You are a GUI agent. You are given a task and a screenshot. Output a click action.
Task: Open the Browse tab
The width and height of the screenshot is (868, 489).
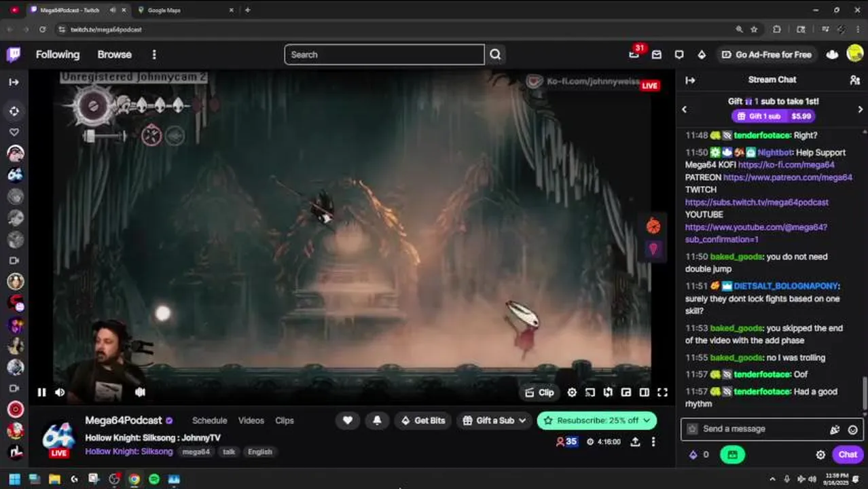point(114,54)
